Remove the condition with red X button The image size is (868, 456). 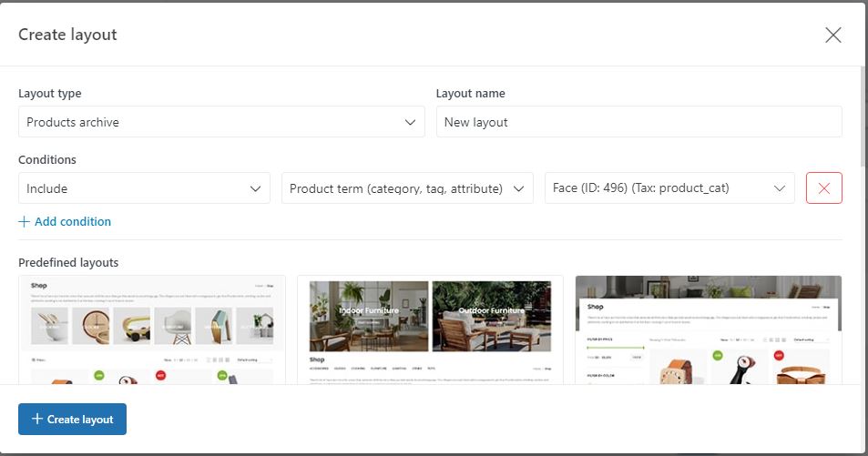tap(823, 188)
